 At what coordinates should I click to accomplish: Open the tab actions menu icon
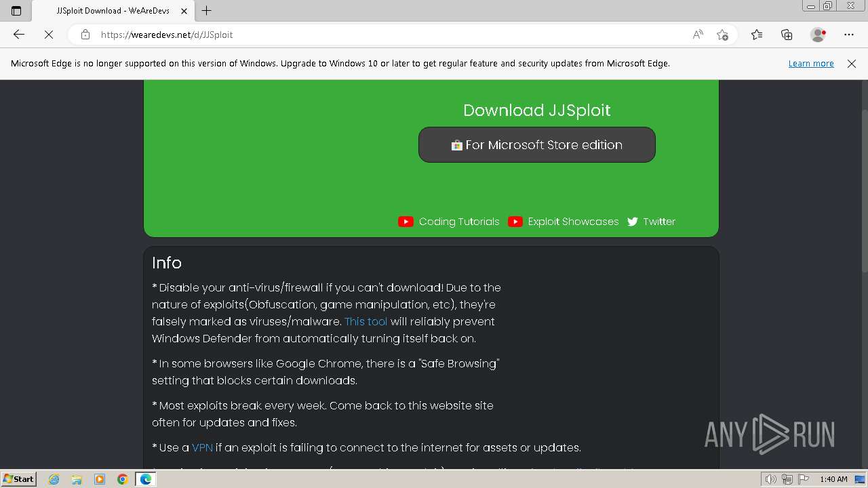[x=16, y=11]
